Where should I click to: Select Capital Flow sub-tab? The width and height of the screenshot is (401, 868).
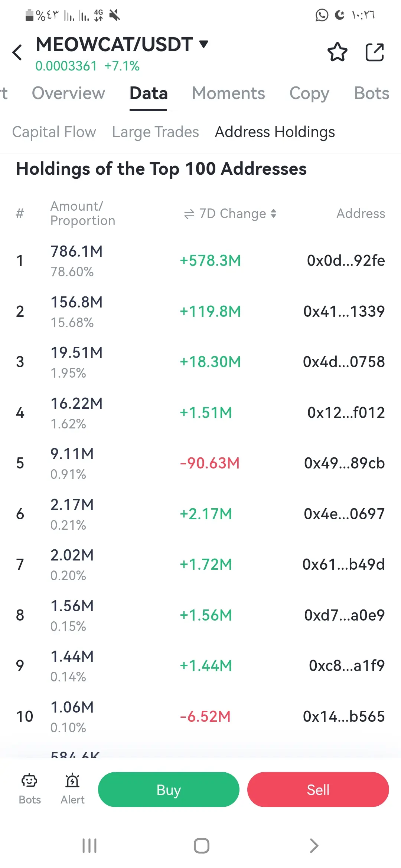(54, 132)
